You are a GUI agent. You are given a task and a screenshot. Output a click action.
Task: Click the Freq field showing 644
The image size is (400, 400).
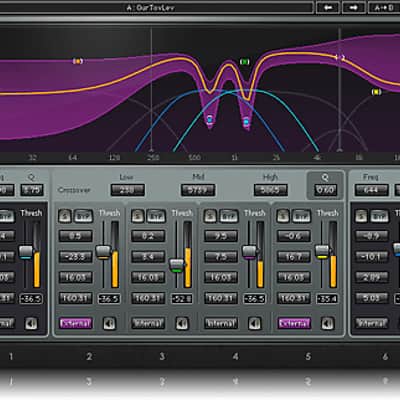click(x=372, y=190)
